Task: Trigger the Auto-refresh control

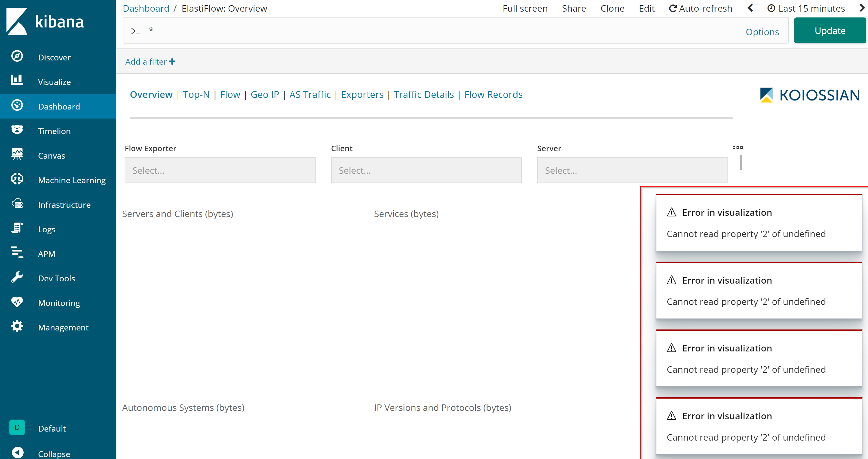Action: click(x=701, y=8)
